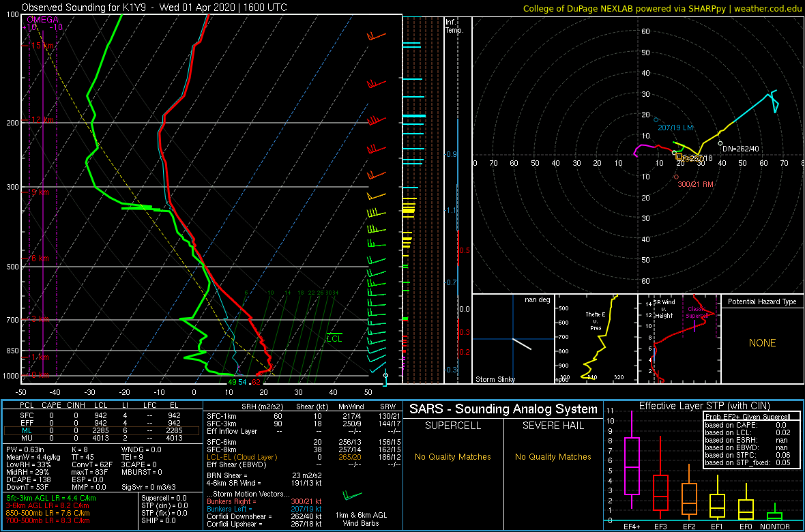Click the Observed Sounding for K1Y9 title

coord(154,8)
